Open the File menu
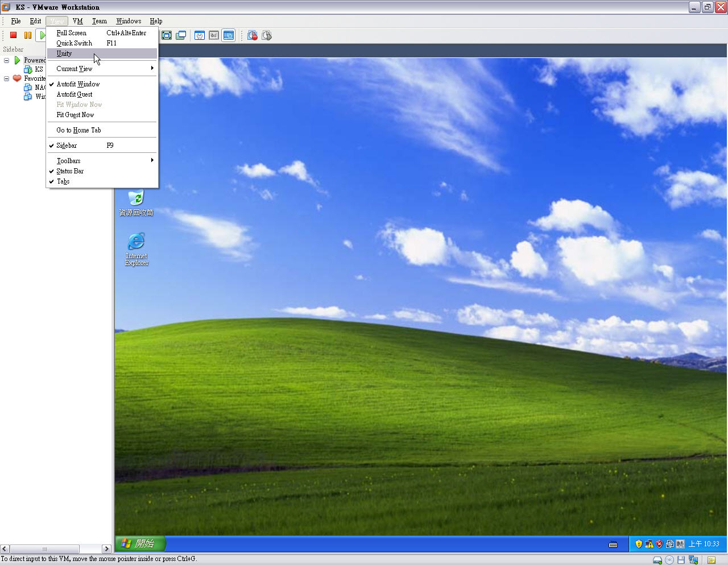Viewport: 728px width, 565px height. [x=16, y=21]
